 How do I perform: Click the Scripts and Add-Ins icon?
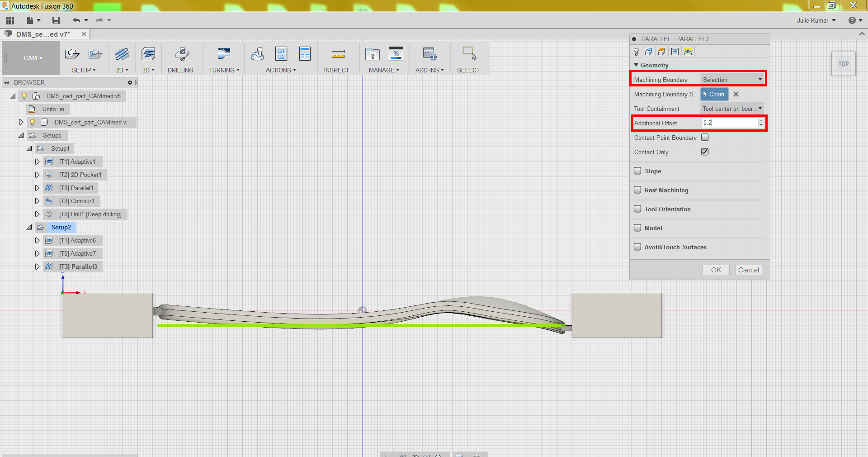429,54
